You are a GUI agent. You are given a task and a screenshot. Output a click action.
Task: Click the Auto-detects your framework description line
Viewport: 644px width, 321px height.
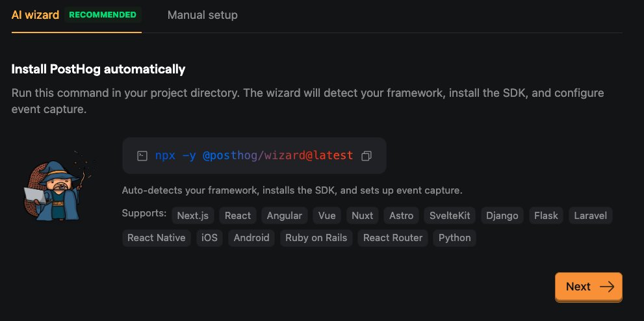(292, 190)
